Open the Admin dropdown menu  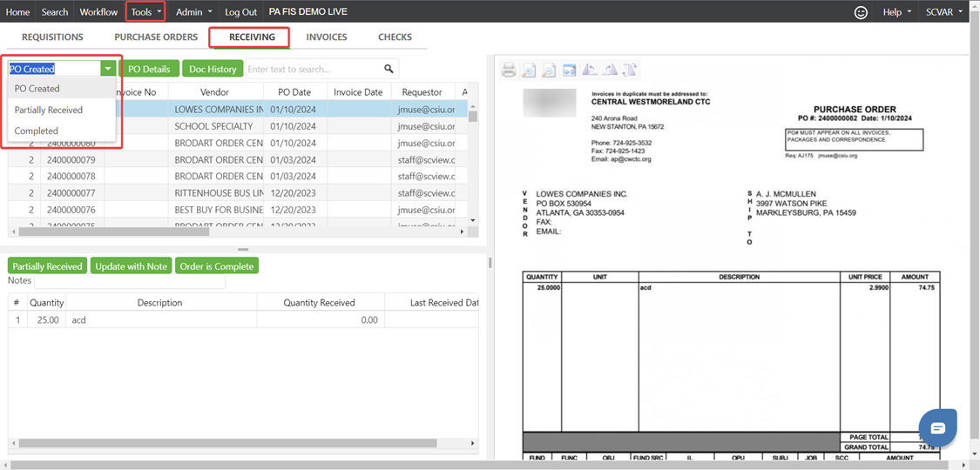tap(193, 12)
